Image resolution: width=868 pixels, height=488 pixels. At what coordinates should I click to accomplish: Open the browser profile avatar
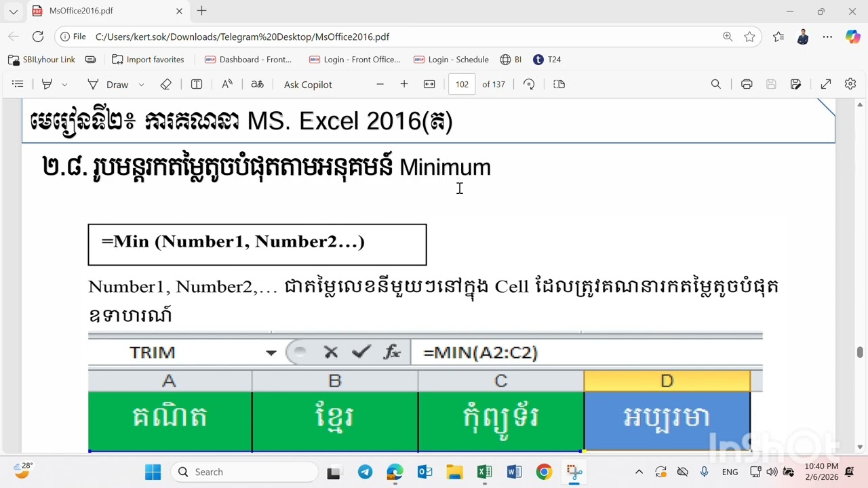(x=803, y=37)
